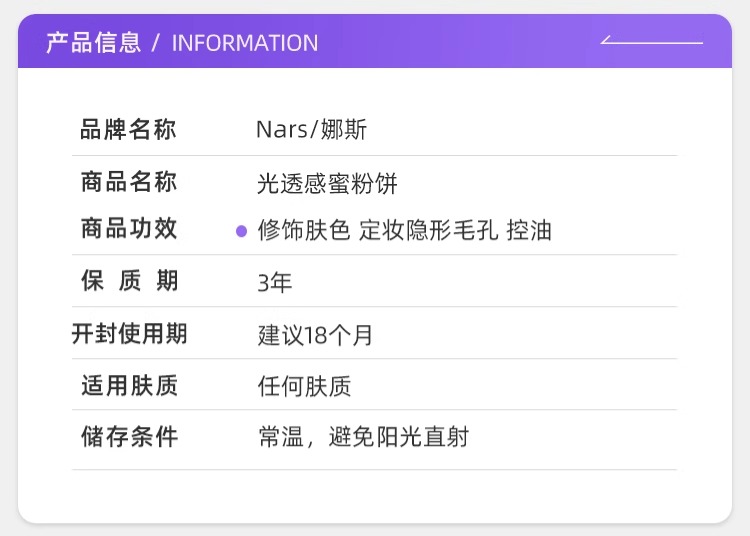This screenshot has width=750, height=536.
Task: Select the 建议18个月 value
Action: [x=315, y=335]
